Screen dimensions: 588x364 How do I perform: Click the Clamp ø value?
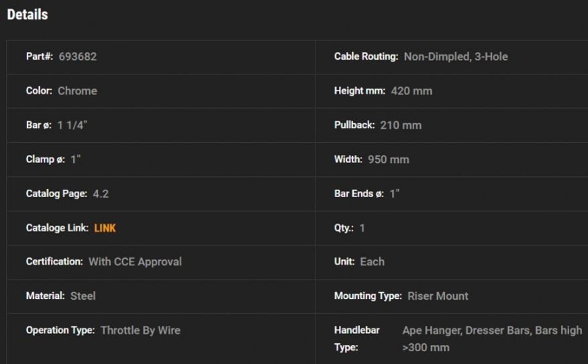(76, 160)
